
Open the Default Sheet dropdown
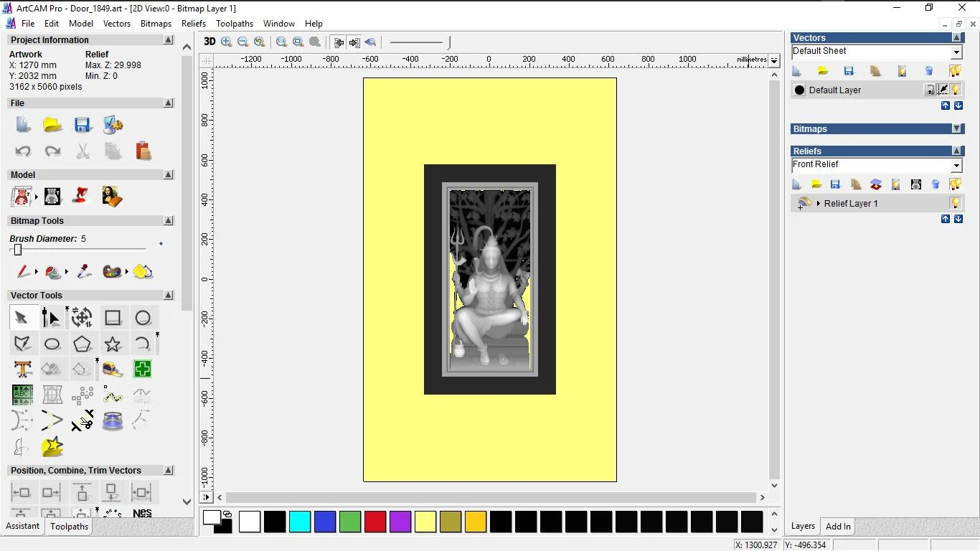(x=956, y=52)
